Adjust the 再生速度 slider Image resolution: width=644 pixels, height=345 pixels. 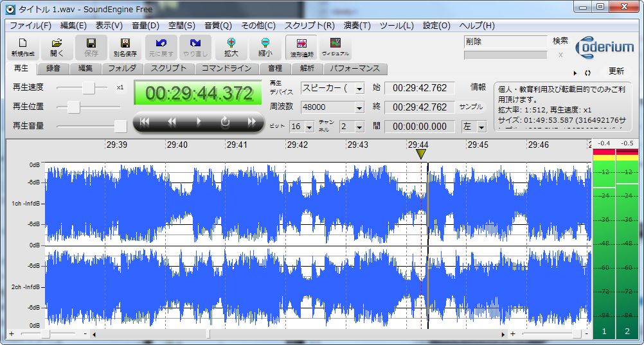89,87
